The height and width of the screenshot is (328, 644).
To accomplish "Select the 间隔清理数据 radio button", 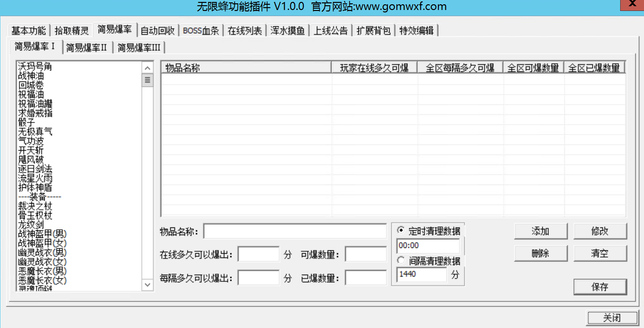I will pyautogui.click(x=401, y=261).
